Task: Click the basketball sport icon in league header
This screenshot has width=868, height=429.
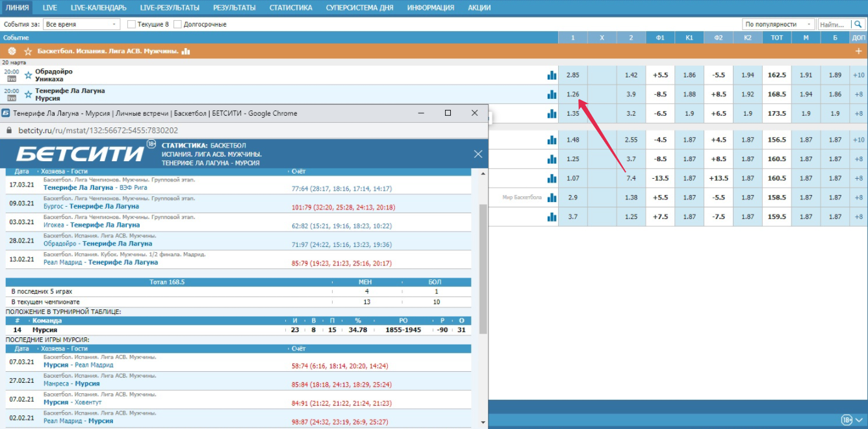Action: (12, 51)
